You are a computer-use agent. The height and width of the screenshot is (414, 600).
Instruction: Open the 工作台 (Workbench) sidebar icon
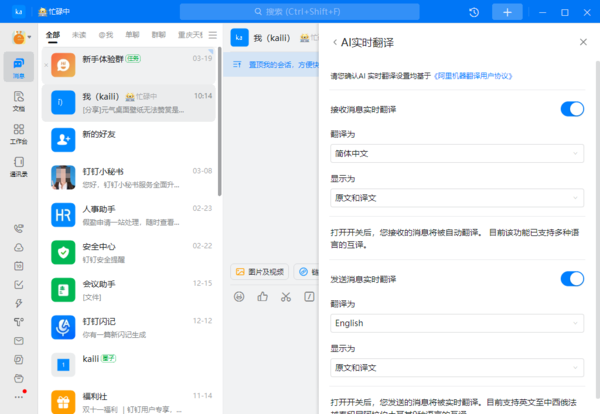18,134
